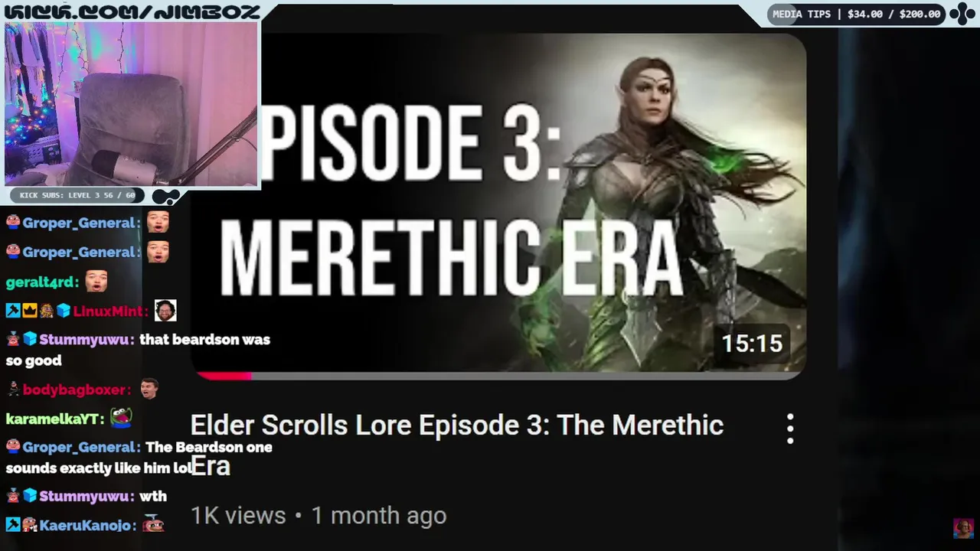Click the webcam overlay feed
This screenshot has height=551, width=980.
(x=131, y=104)
